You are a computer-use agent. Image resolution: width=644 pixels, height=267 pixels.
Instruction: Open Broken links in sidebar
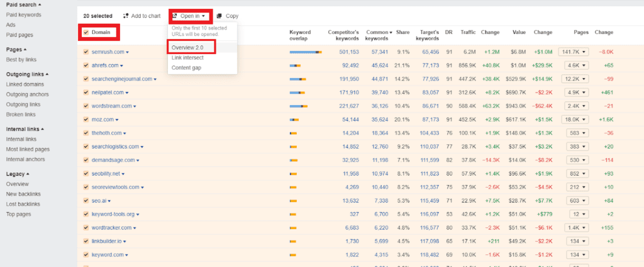click(x=21, y=115)
